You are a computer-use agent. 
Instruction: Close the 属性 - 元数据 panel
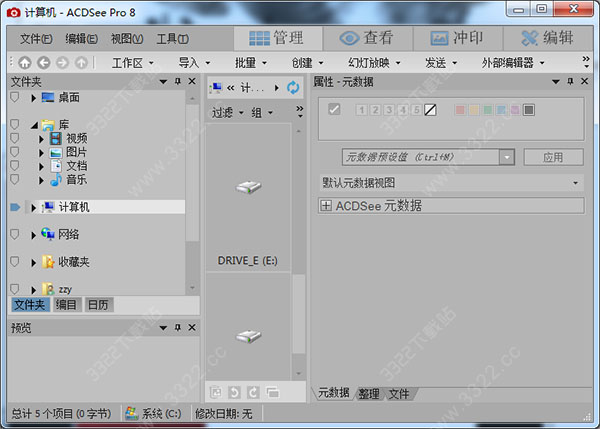click(x=585, y=81)
